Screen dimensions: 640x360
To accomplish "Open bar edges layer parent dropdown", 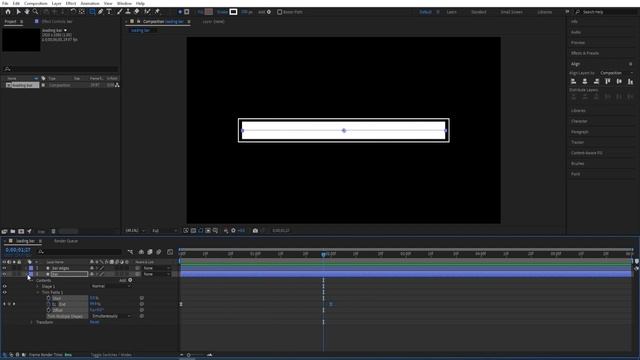I will pos(157,268).
